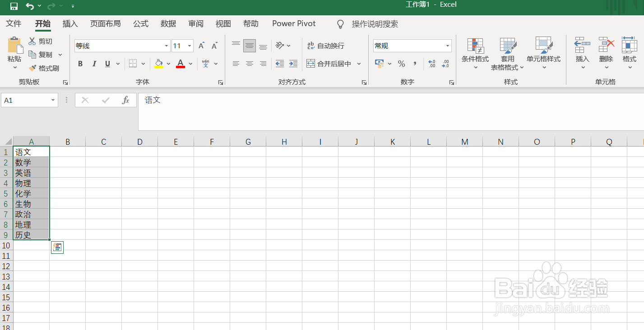This screenshot has height=330, width=644.
Task: Enable 自动换行 wrap text
Action: point(326,46)
